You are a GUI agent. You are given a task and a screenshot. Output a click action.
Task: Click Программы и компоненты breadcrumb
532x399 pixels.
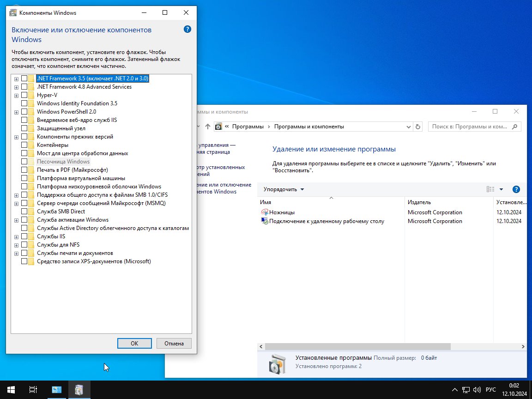click(309, 127)
